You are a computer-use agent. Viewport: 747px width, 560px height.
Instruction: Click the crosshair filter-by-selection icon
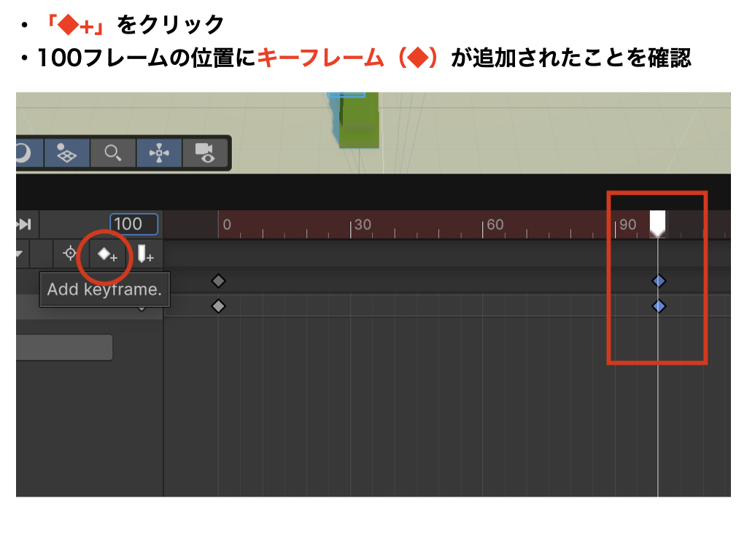pos(70,254)
